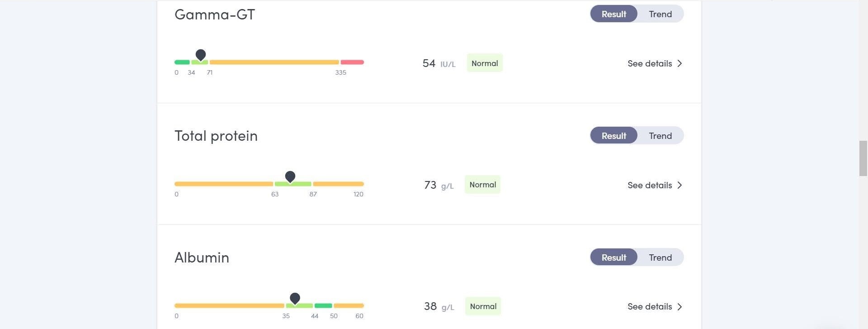Switch Total protein view to Trend
This screenshot has width=868, height=329.
(x=660, y=136)
